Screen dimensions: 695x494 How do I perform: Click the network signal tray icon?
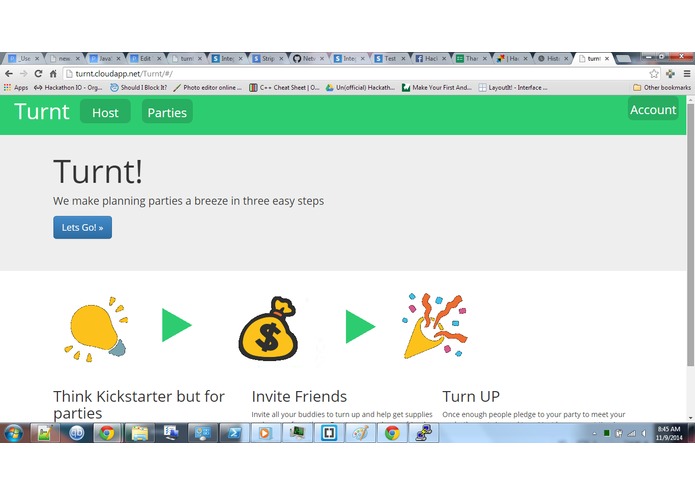point(632,433)
